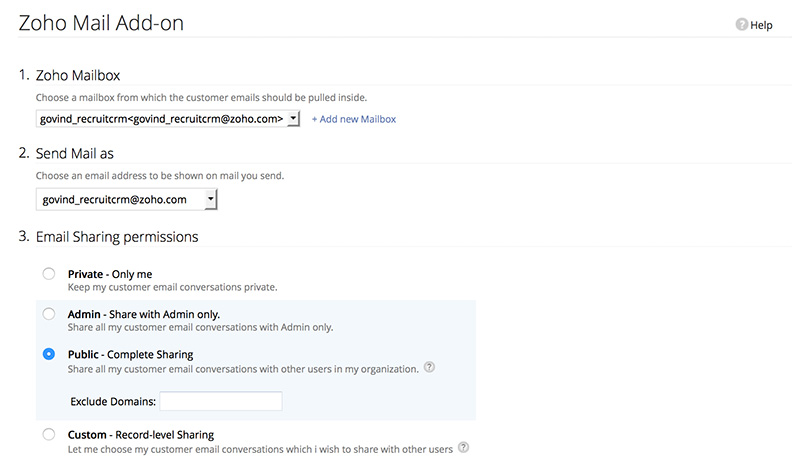This screenshot has height=464, width=800.
Task: Choose the Custom Record-level Sharing radio button
Action: 49,435
